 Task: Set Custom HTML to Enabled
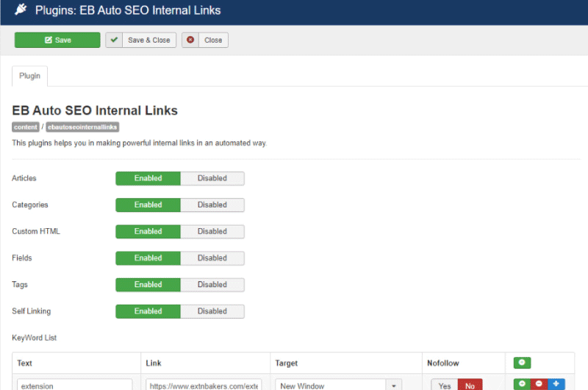point(148,232)
